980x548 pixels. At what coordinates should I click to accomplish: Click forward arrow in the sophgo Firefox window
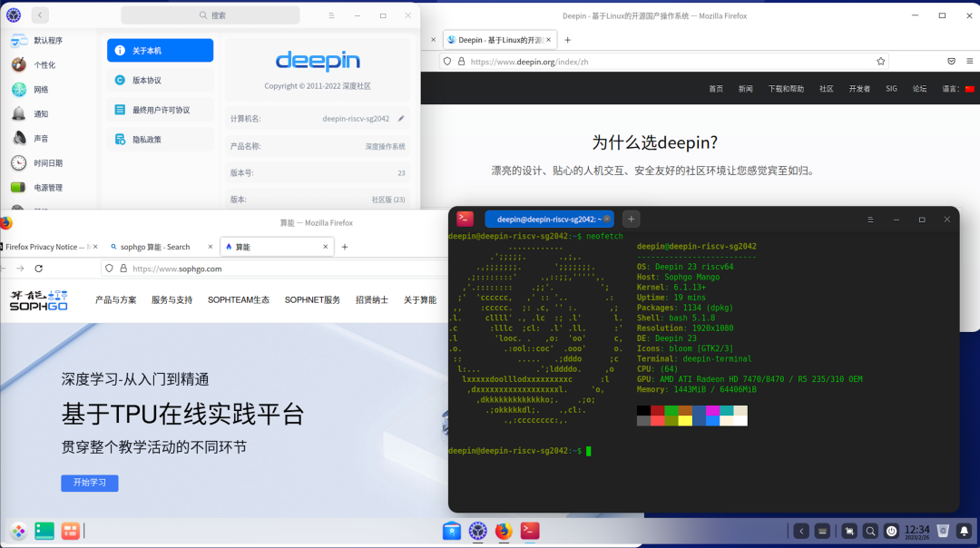(20, 268)
